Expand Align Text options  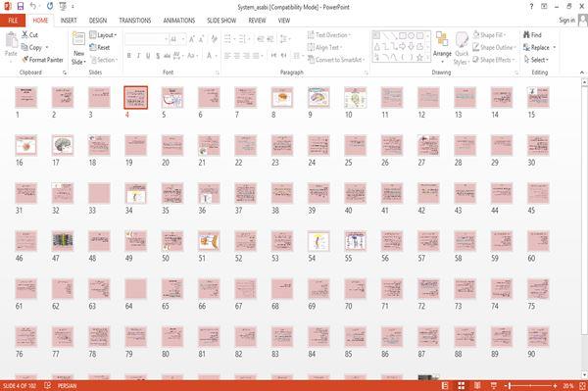click(x=324, y=47)
